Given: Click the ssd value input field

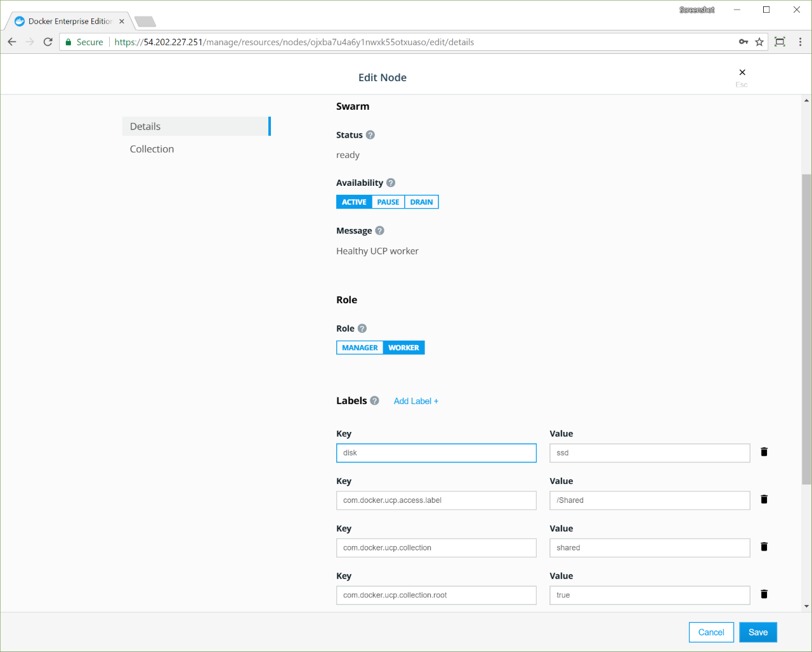Looking at the screenshot, I should click(x=649, y=453).
